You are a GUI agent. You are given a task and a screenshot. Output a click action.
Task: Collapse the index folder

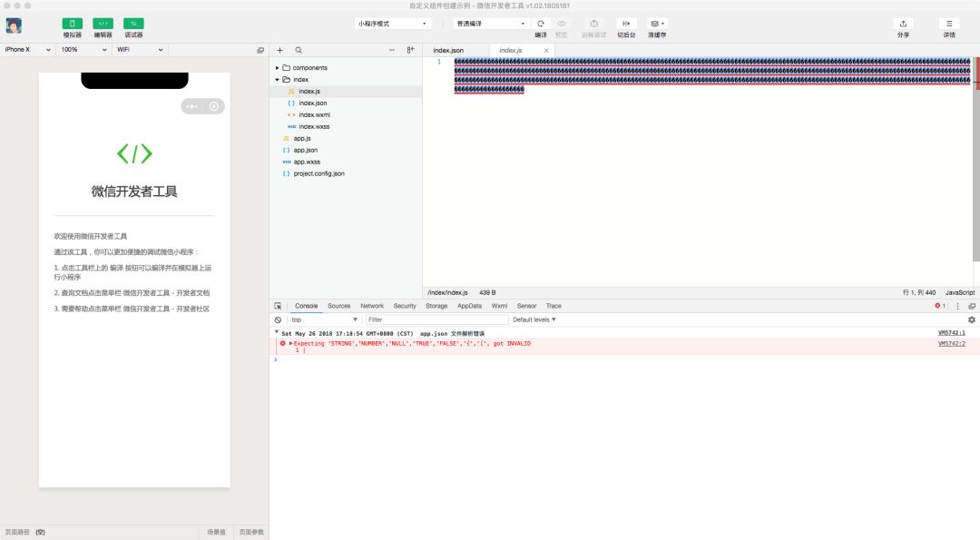[277, 79]
